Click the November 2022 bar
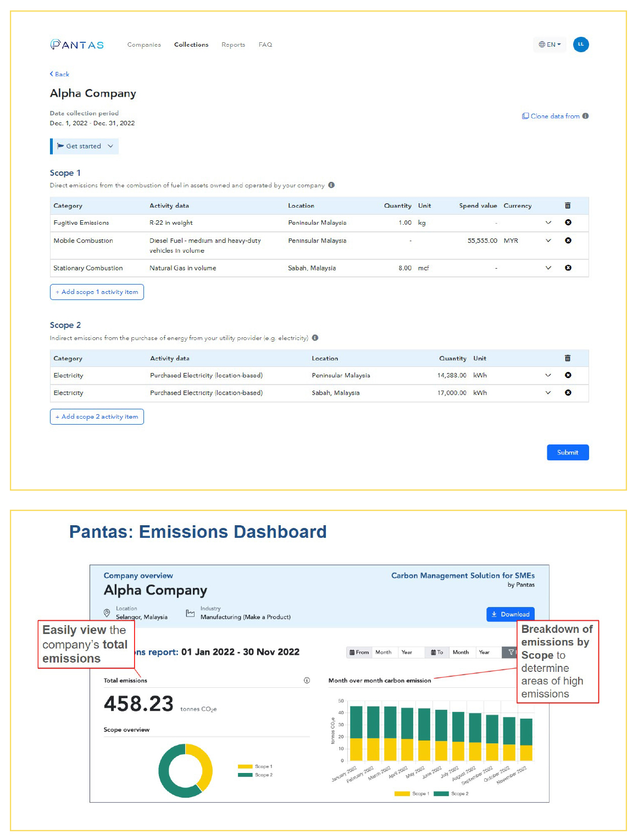This screenshot has width=638, height=840. pos(526,739)
